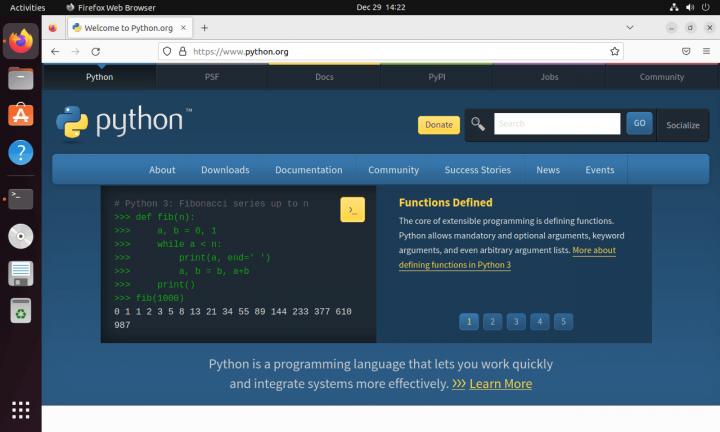Click the Save to Pocket icon
Screen dimensions: 720x432
coord(686,50)
